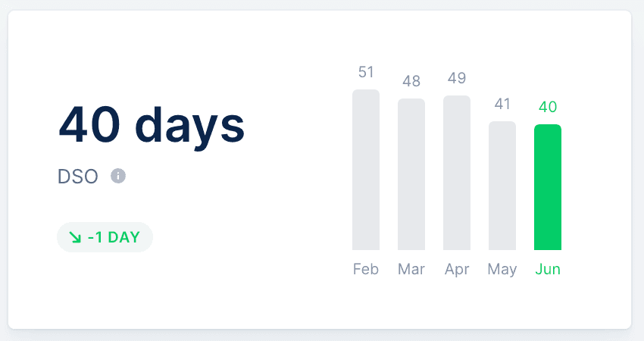Image resolution: width=644 pixels, height=341 pixels.
Task: Click the DSO info icon
Action: pos(118,177)
